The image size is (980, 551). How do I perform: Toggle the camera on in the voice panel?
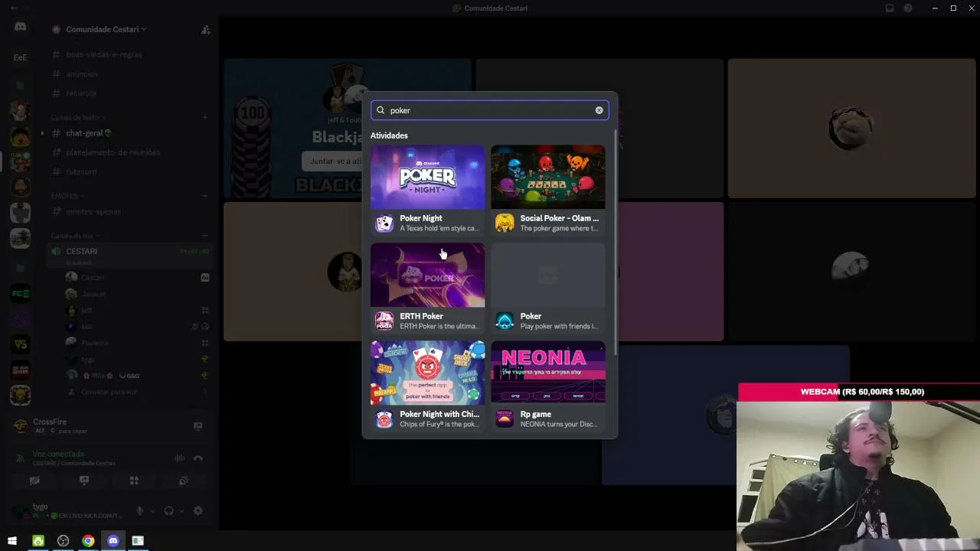[x=34, y=481]
